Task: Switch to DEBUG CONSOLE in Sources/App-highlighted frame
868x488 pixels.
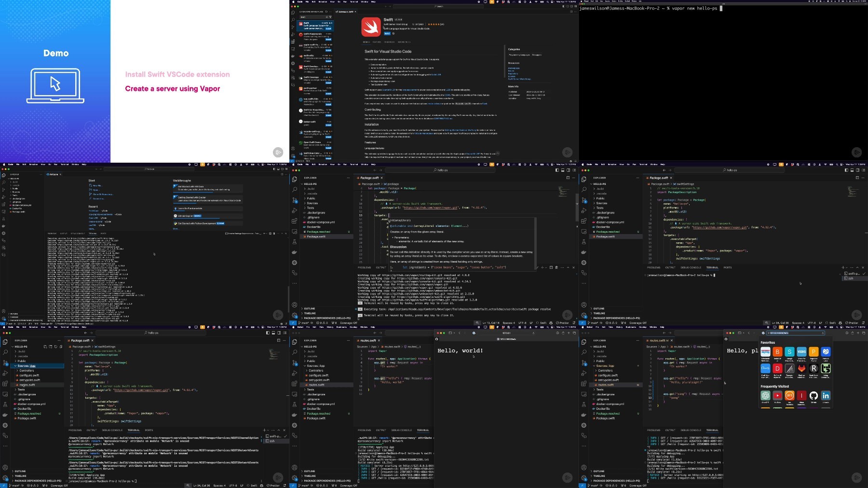Action: [x=112, y=430]
